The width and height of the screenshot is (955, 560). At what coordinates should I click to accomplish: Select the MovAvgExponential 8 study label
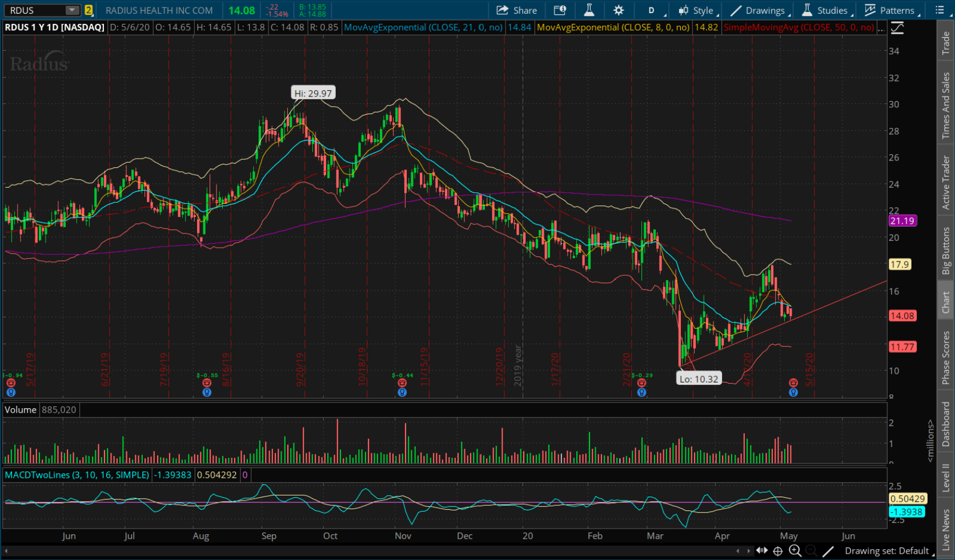613,27
